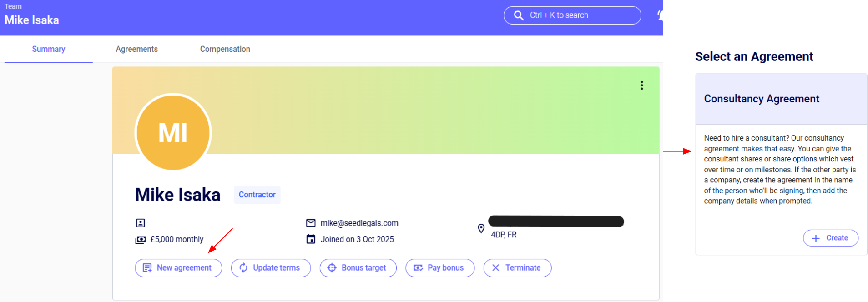Click the search magnifier icon
Image resolution: width=868 pixels, height=302 pixels.
coord(519,15)
